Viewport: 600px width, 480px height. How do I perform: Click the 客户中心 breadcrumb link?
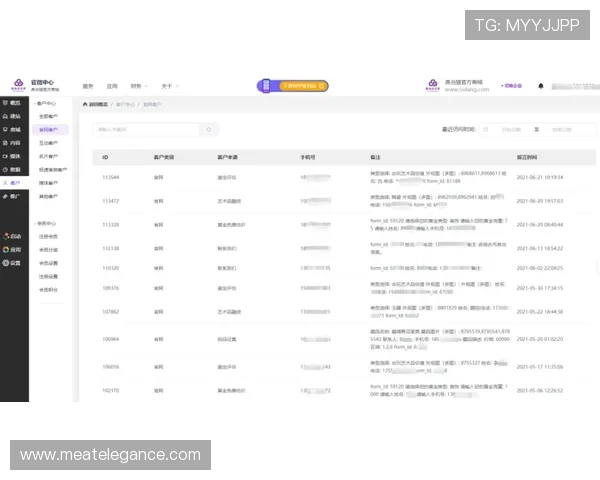125,104
